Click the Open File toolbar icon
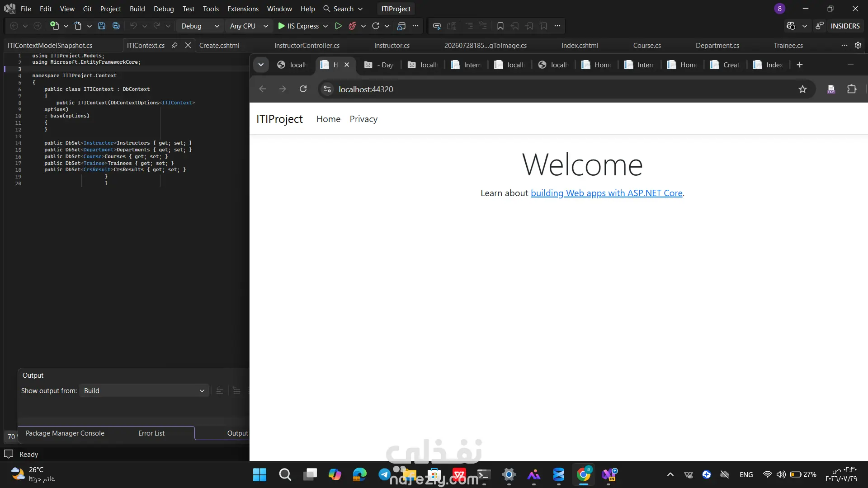868x488 pixels. point(78,26)
